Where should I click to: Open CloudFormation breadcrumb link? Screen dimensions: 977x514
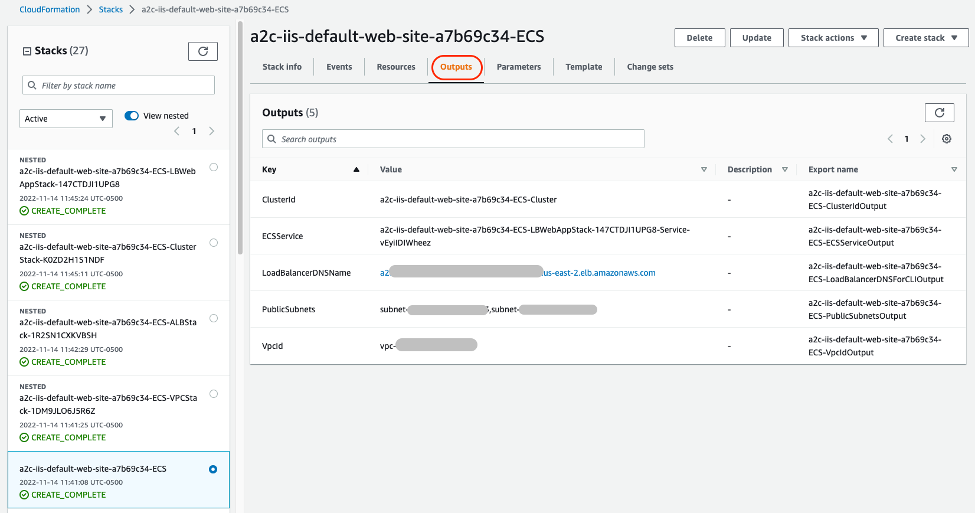tap(50, 9)
